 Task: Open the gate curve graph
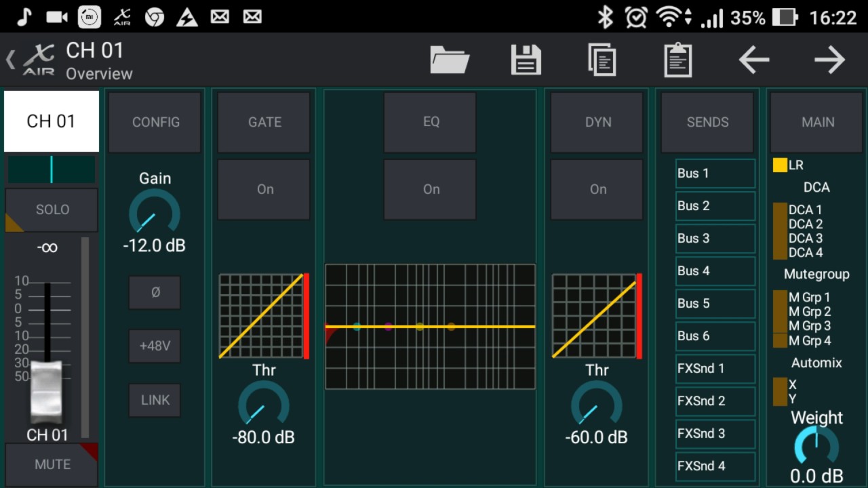click(264, 316)
